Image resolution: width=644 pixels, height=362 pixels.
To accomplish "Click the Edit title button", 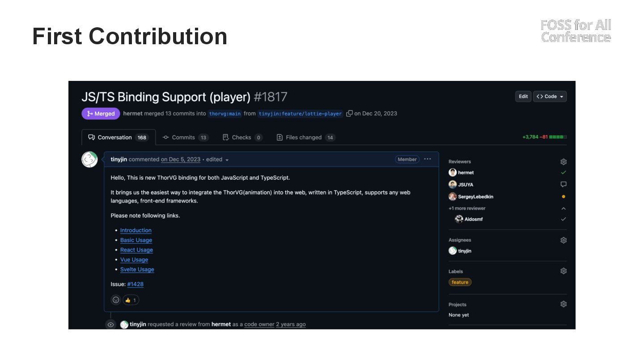I will coord(523,97).
